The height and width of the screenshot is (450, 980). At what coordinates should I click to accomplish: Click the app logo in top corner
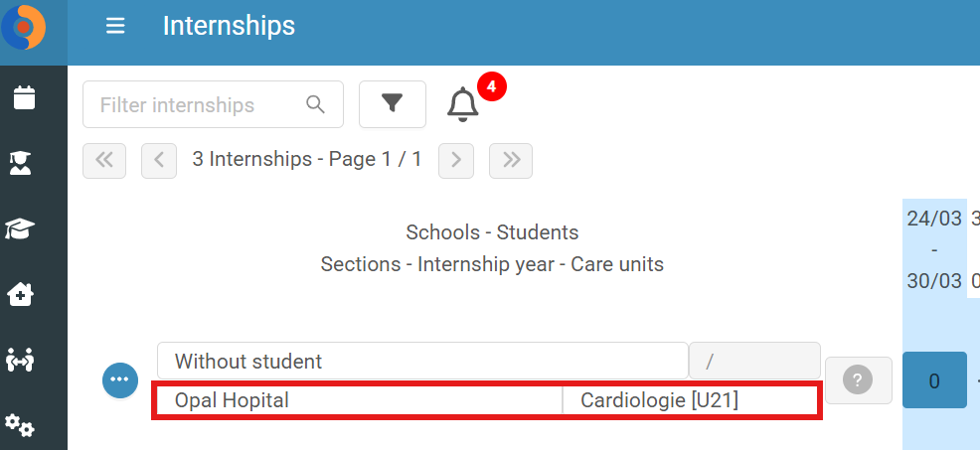[x=24, y=27]
